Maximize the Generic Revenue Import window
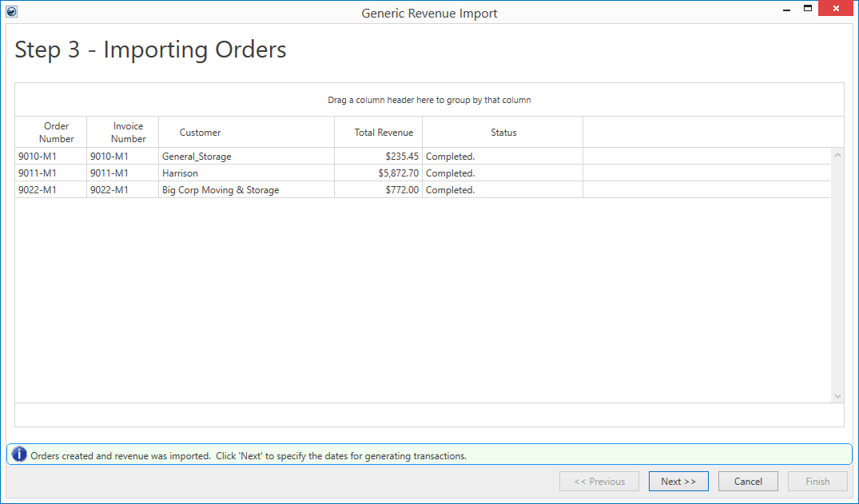This screenshot has height=504, width=859. coord(808,9)
